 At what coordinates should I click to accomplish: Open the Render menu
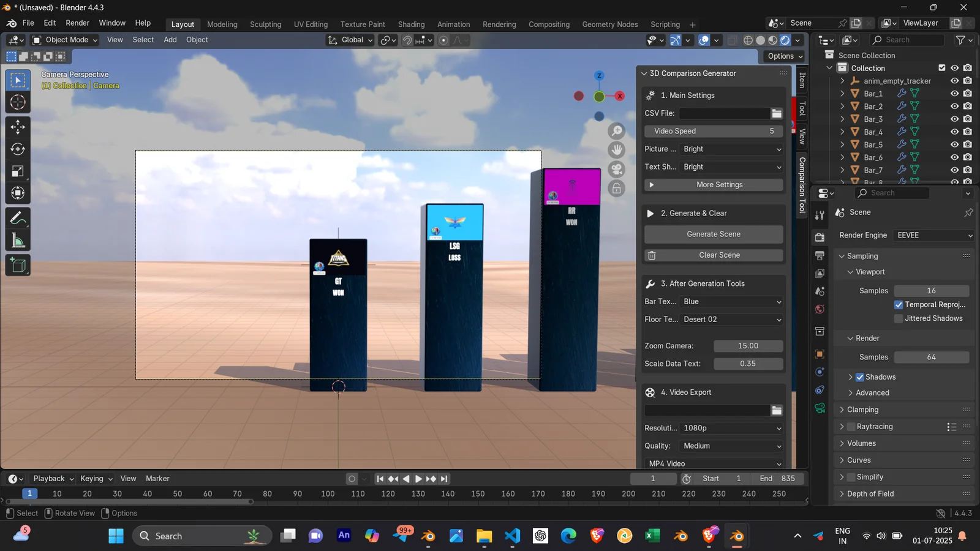tap(77, 23)
